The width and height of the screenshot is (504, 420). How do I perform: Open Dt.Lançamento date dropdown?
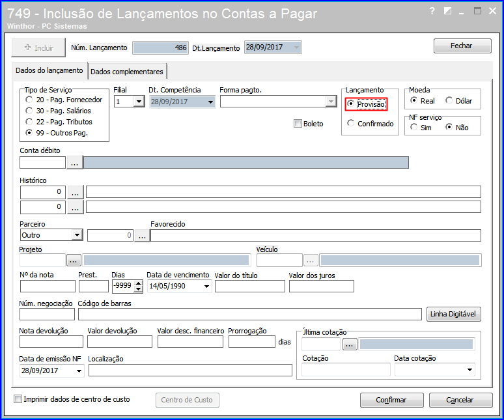[296, 48]
